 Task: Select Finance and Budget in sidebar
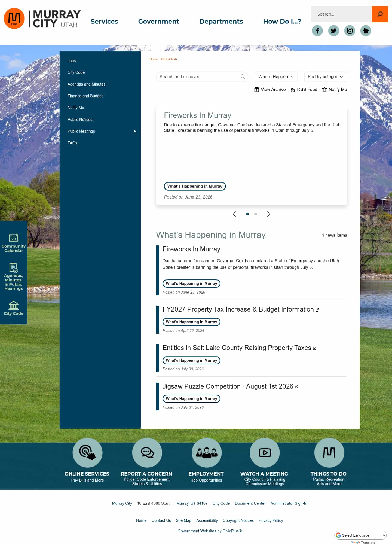click(85, 96)
